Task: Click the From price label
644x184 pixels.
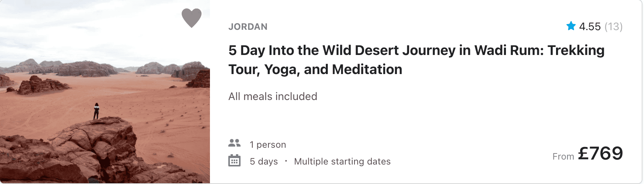Action: [563, 157]
